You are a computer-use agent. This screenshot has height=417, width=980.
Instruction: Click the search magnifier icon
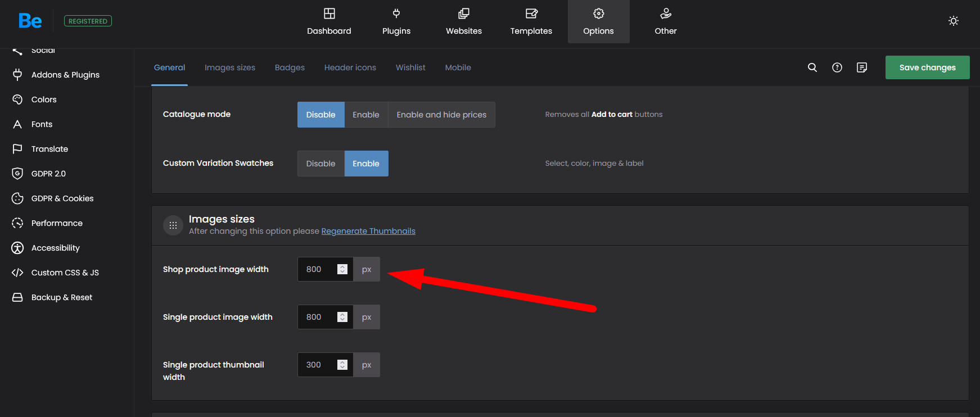click(x=812, y=67)
